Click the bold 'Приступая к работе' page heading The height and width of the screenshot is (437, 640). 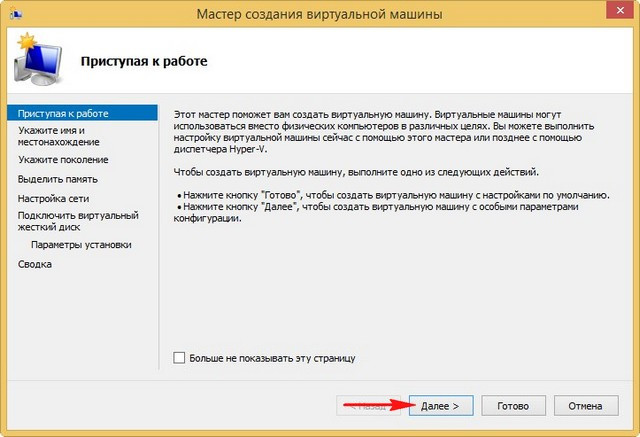[144, 61]
